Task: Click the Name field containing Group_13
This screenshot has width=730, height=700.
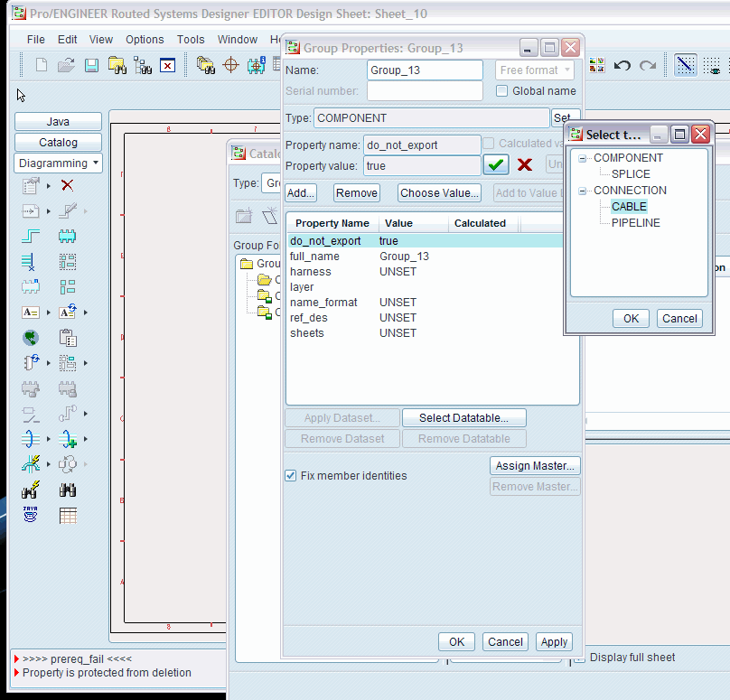Action: [x=425, y=70]
